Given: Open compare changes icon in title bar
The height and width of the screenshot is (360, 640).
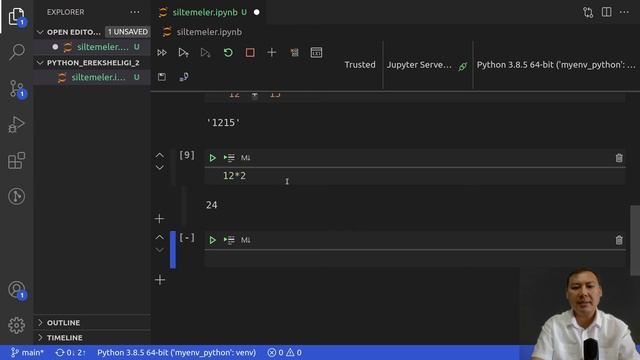Looking at the screenshot, I should [588, 12].
